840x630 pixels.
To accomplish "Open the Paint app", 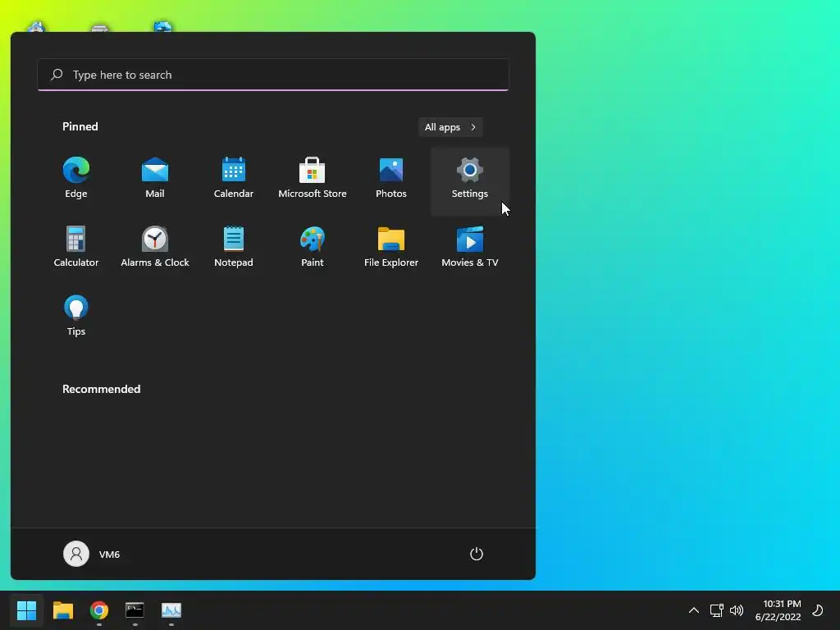I will pos(313,248).
